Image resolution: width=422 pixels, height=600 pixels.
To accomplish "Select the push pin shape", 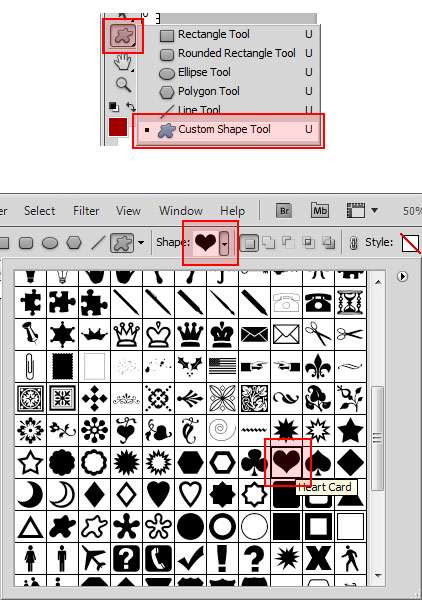I will pos(30,334).
